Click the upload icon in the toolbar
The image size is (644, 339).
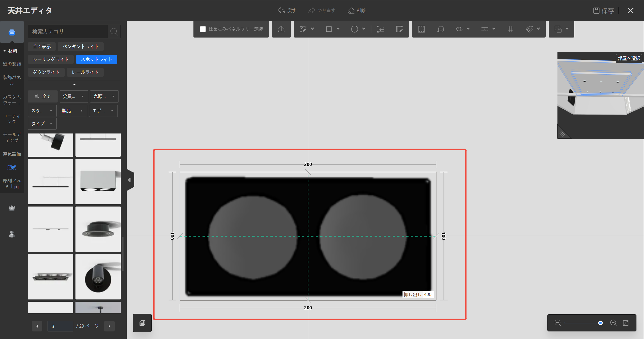click(281, 29)
